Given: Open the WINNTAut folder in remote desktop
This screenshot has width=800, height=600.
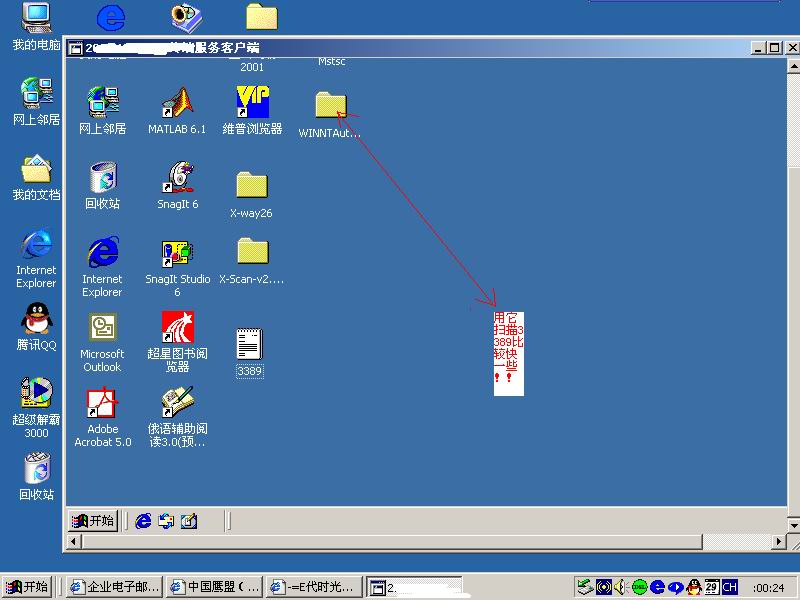Looking at the screenshot, I should point(329,105).
